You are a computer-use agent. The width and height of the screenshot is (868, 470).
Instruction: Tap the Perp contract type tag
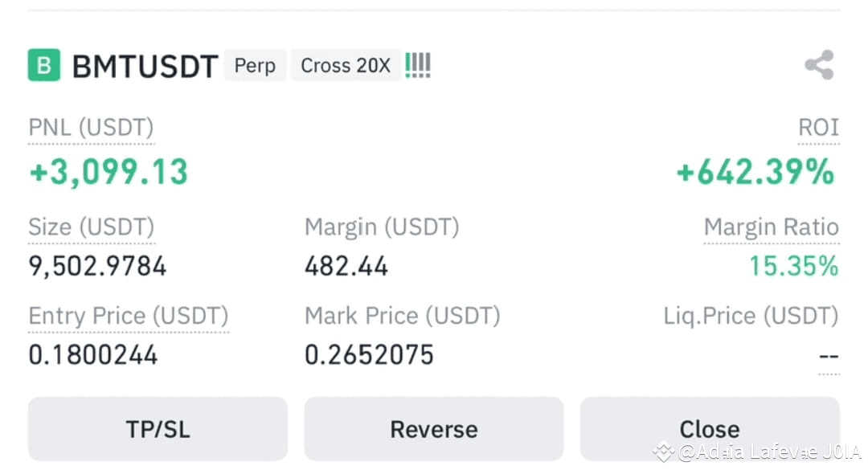coord(256,65)
